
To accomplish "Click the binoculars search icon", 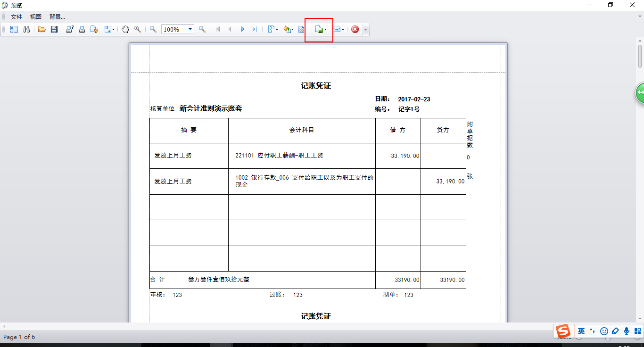I will coord(27,29).
